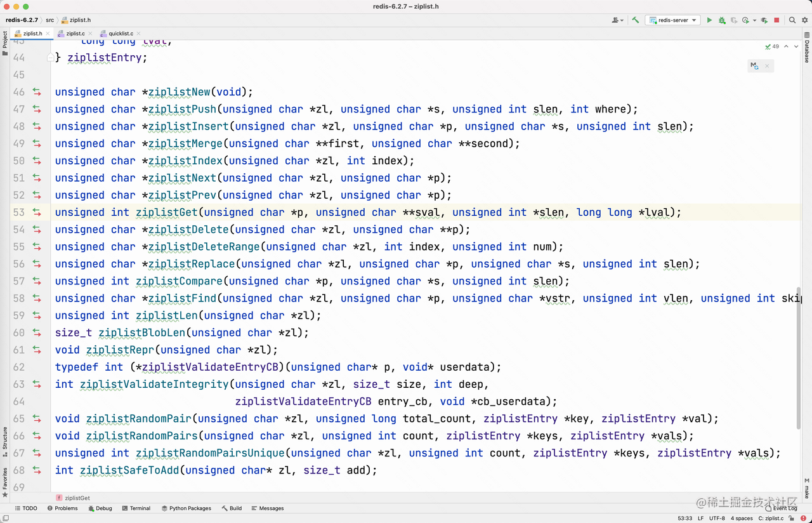This screenshot has height=523, width=812.
Task: Click gutter navigation icon on line 53
Action: [x=37, y=212]
